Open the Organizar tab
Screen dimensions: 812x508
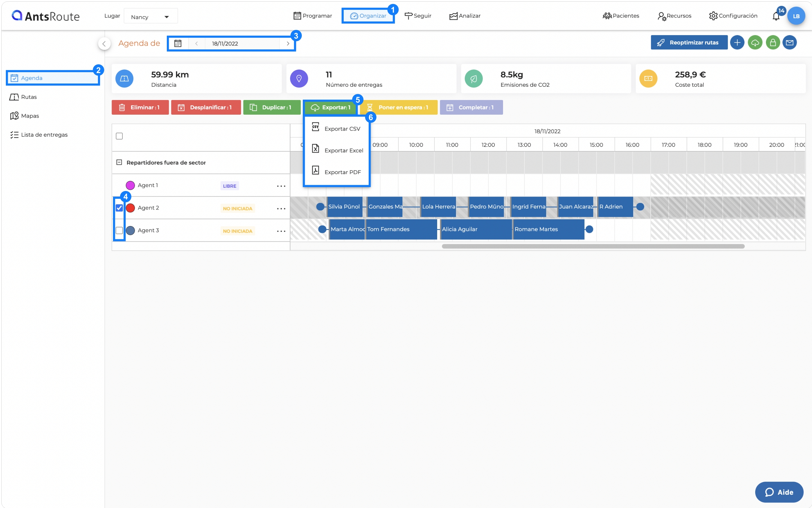[x=368, y=16]
